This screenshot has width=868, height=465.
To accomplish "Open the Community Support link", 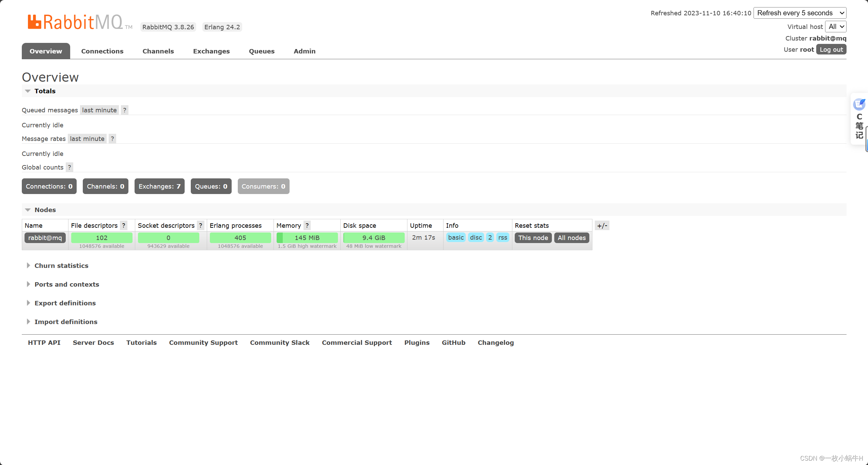I will (x=203, y=342).
